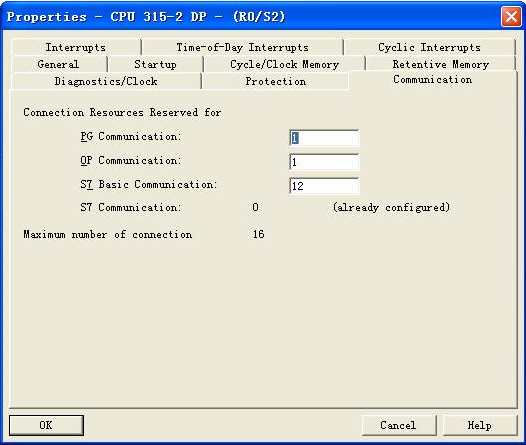Click the OP Communication label
This screenshot has width=526, height=445.
[130, 161]
